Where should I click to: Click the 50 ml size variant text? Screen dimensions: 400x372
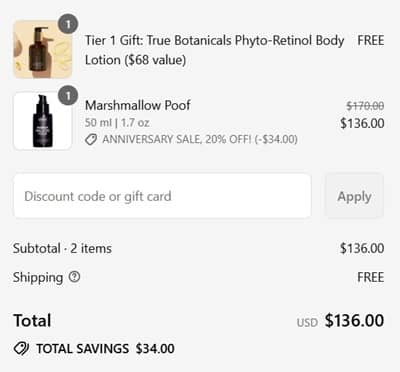[x=117, y=123]
